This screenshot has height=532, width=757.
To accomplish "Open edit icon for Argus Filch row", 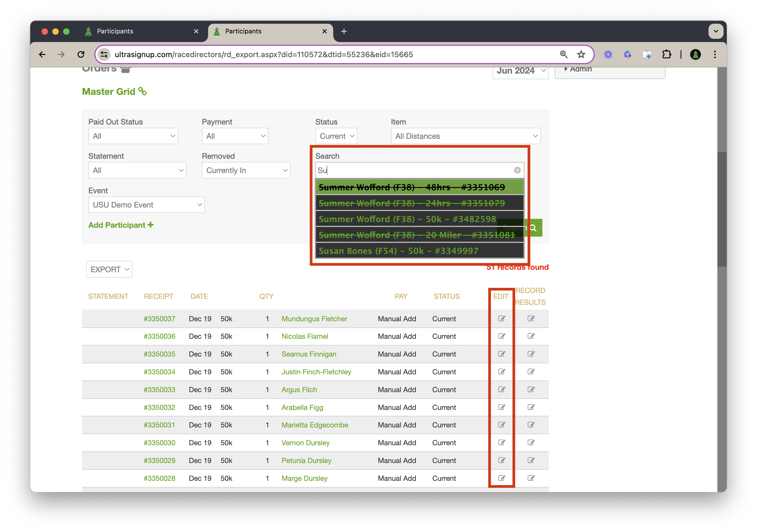I will pos(501,389).
